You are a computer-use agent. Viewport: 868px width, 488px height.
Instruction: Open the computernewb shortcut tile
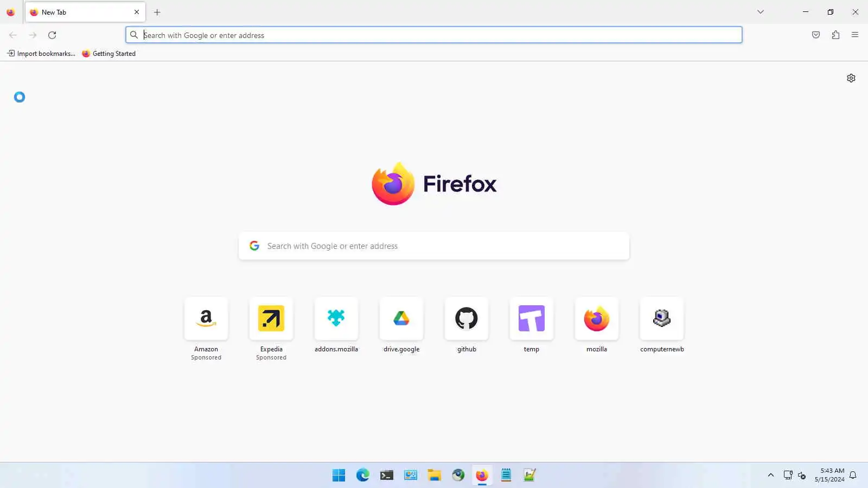662,318
